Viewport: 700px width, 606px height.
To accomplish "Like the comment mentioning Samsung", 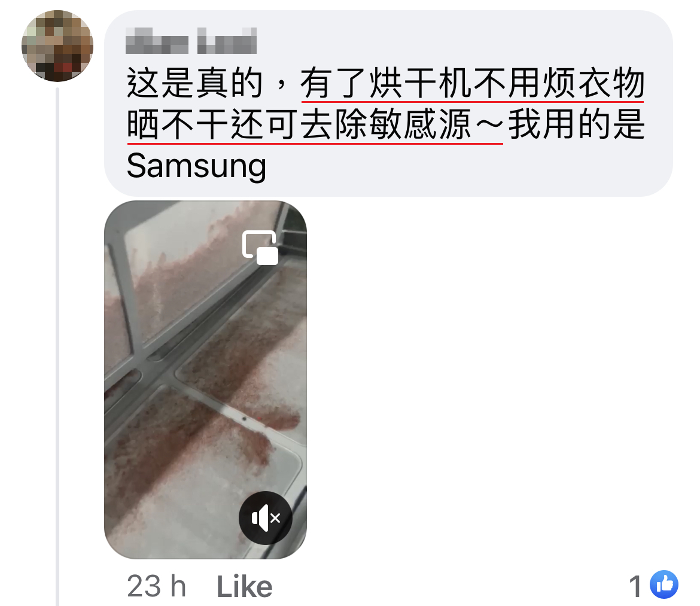I will click(244, 586).
